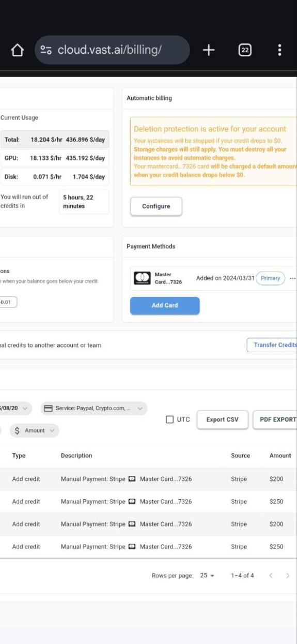The height and width of the screenshot is (644, 297).
Task: Click the Configure button
Action: click(156, 206)
